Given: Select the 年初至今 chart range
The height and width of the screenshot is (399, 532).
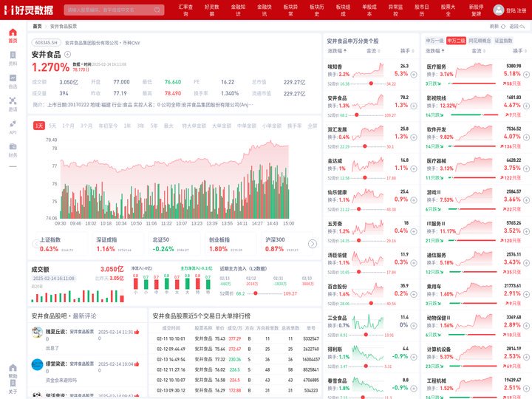Looking at the screenshot, I should (x=108, y=126).
